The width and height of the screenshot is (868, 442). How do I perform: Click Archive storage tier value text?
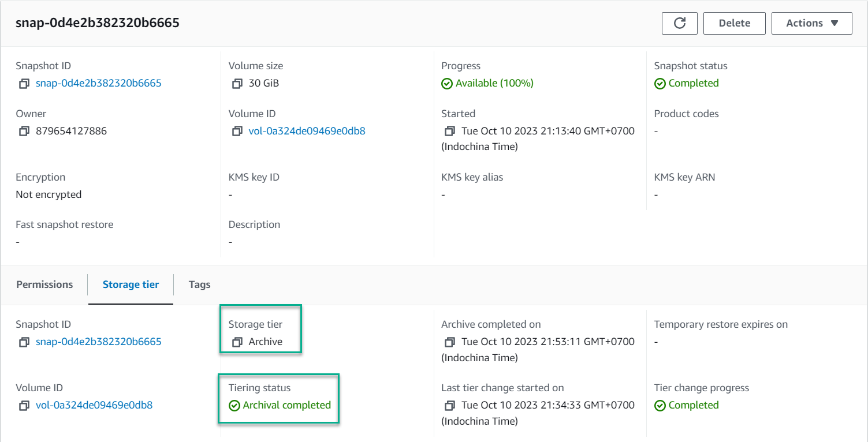coord(266,342)
